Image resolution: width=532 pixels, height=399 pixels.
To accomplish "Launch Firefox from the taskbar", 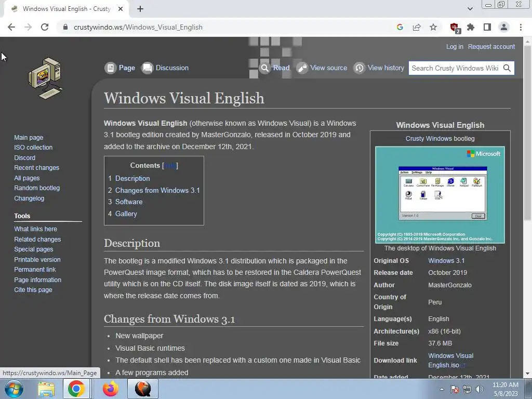I will [111, 389].
